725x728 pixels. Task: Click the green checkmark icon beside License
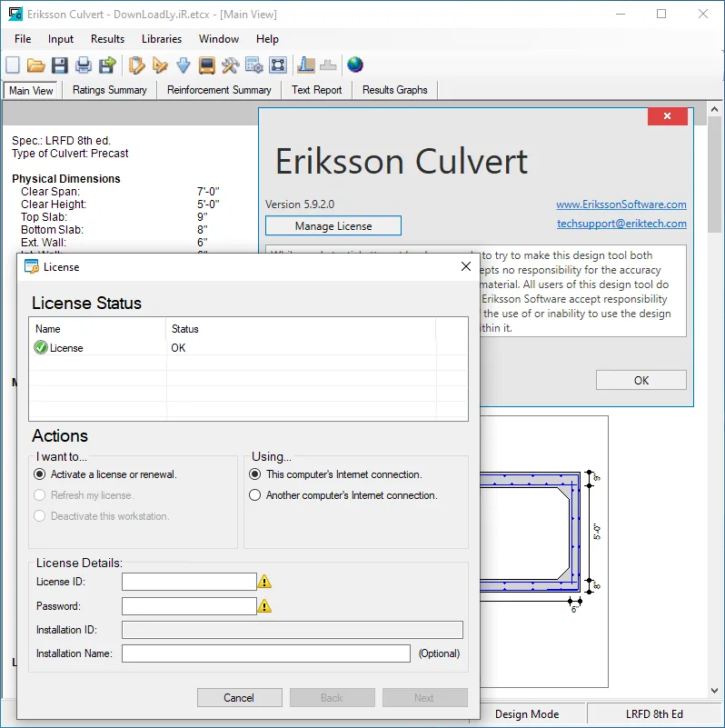click(41, 347)
